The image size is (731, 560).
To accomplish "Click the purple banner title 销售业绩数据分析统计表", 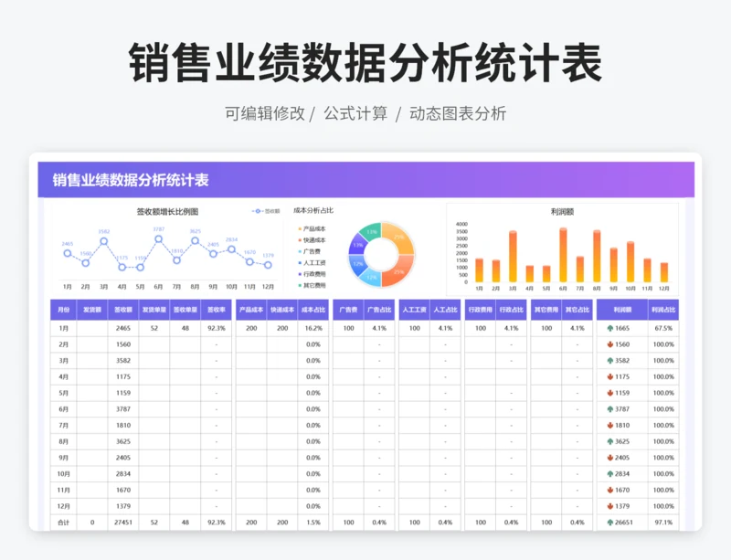I will tap(131, 180).
